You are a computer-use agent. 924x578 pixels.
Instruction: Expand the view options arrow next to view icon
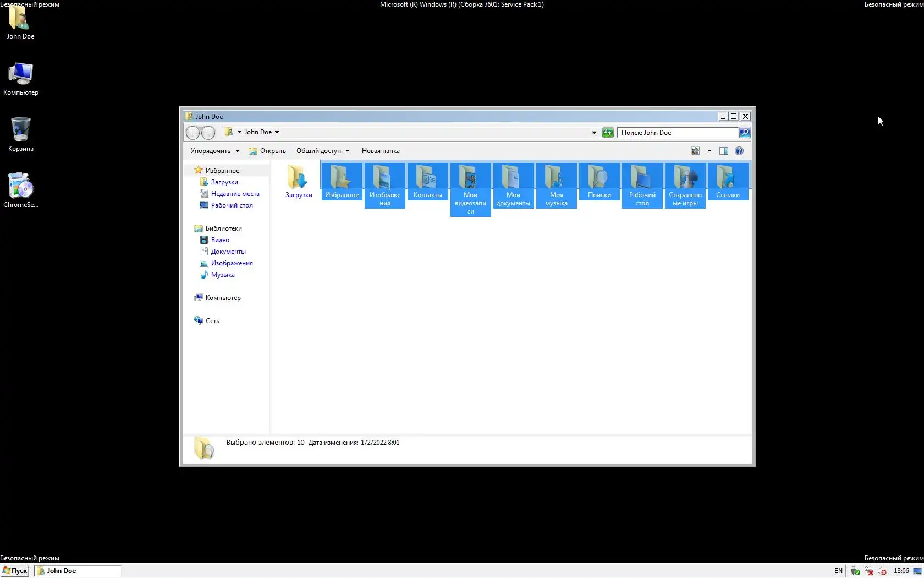709,151
